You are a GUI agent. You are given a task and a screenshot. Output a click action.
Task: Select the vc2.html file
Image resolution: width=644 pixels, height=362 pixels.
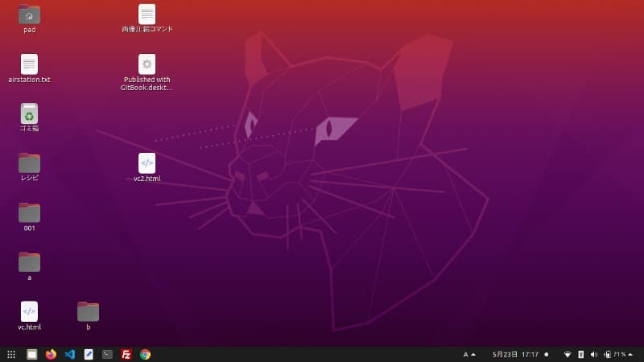pyautogui.click(x=147, y=167)
